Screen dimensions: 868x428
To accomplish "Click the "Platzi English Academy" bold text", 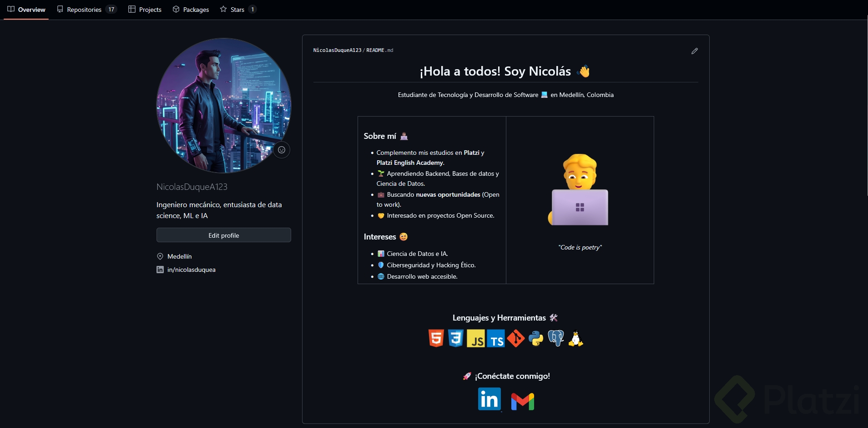I will point(410,163).
